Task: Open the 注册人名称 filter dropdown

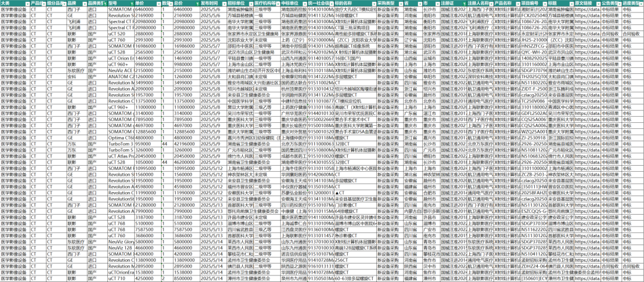Action: coord(491,3)
